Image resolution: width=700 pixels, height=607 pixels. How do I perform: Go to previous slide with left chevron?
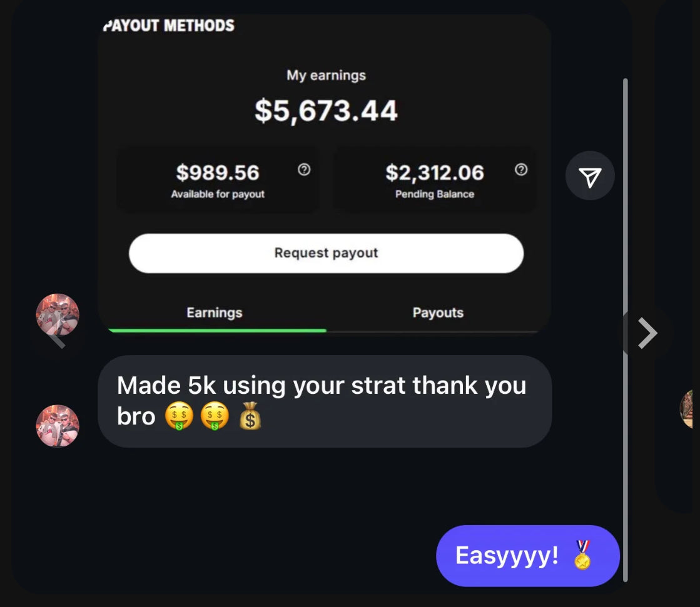pyautogui.click(x=57, y=340)
